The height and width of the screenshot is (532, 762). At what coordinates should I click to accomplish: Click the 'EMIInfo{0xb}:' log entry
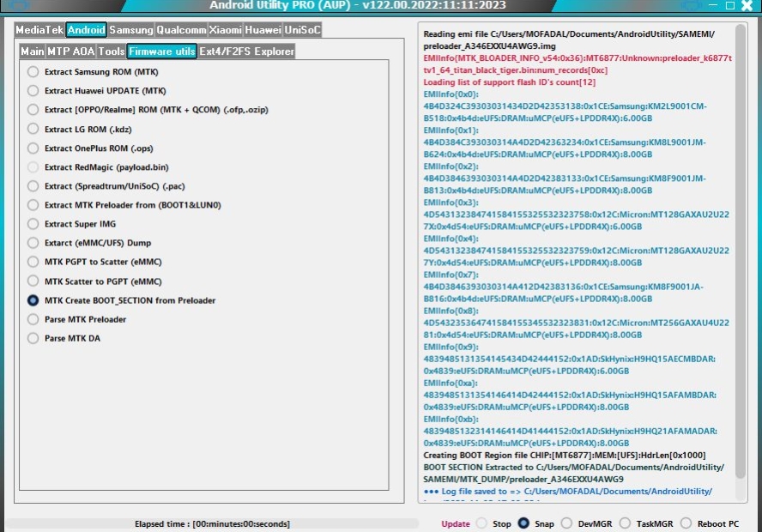tap(451, 419)
